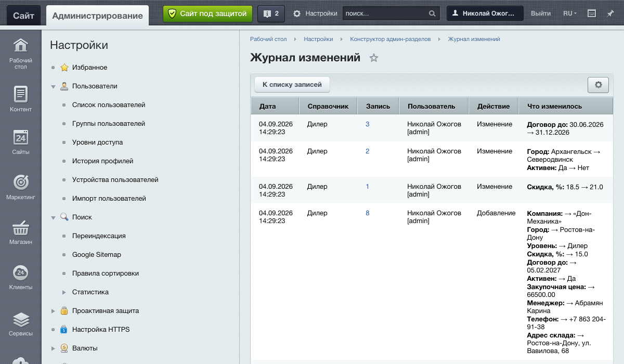Open Устройства пользователей in the tree

pyautogui.click(x=115, y=180)
